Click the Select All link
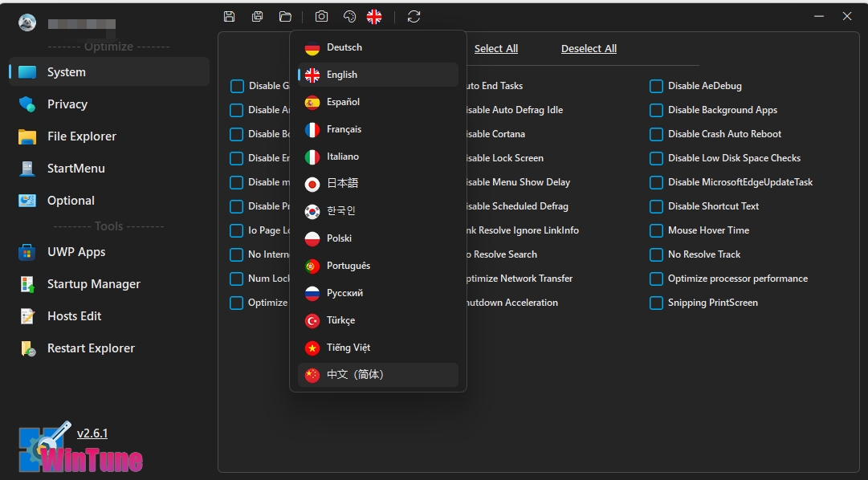Screen dimensions: 868x480 [x=495, y=49]
